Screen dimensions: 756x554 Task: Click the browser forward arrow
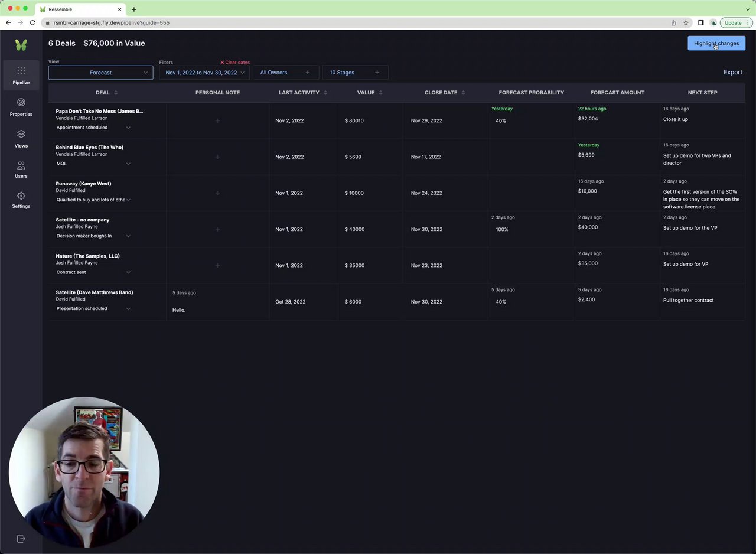(20, 22)
